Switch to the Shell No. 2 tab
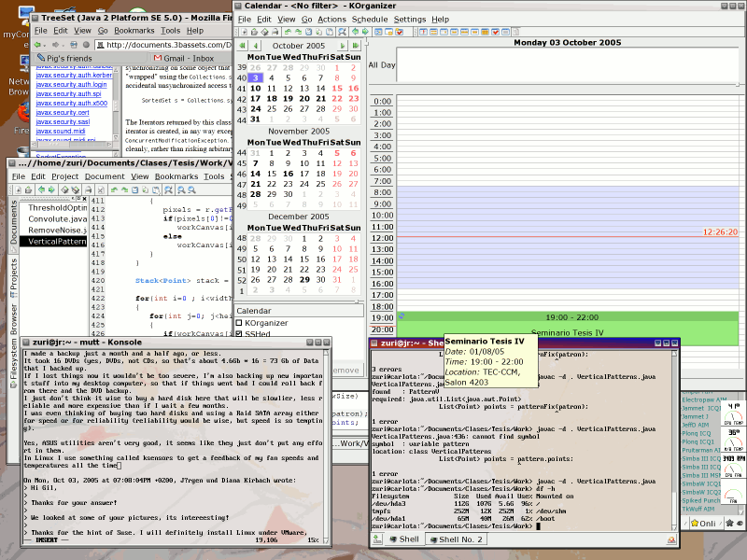 coord(458,539)
